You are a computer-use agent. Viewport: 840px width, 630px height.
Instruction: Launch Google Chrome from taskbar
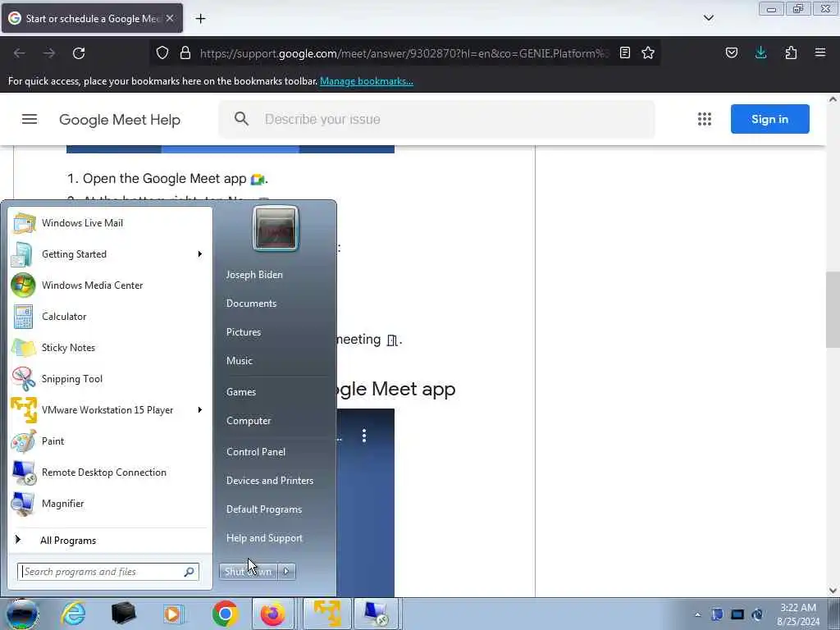pyautogui.click(x=225, y=614)
